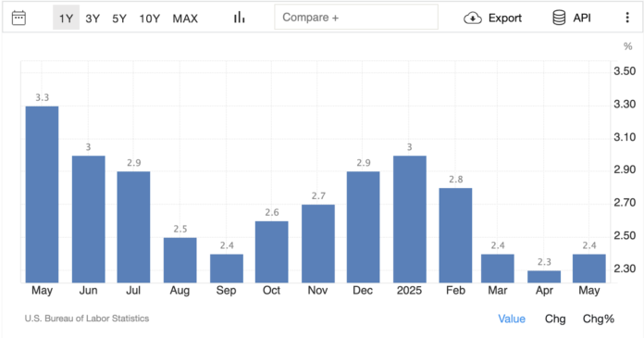Select the MAX time range
The width and height of the screenshot is (644, 338).
pyautogui.click(x=185, y=19)
